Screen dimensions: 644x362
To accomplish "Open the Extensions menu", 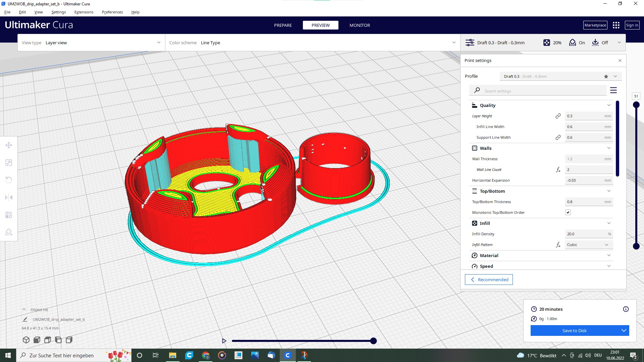I will click(84, 12).
